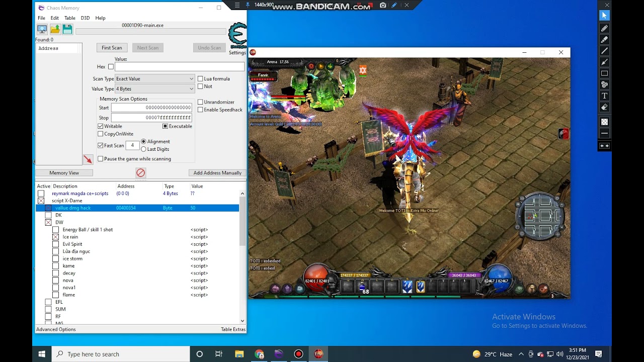Open Chrome from taskbar
This screenshot has height=362, width=644.
coord(259,354)
